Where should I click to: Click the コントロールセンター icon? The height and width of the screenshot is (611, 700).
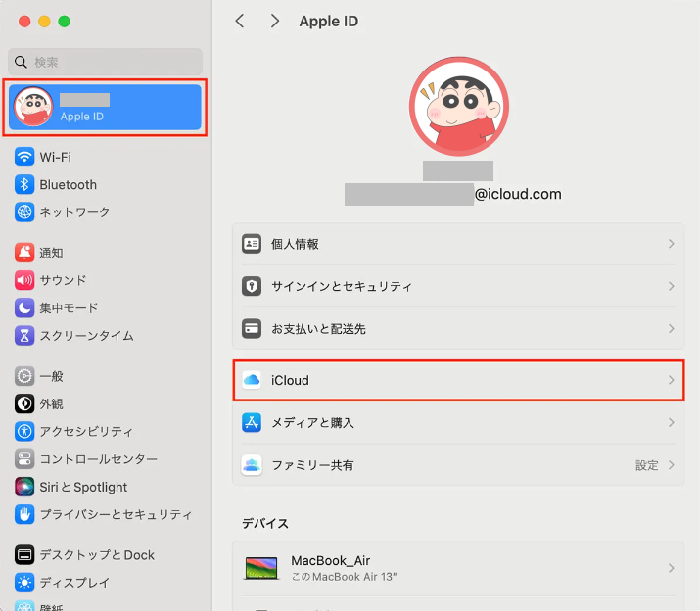(x=24, y=459)
